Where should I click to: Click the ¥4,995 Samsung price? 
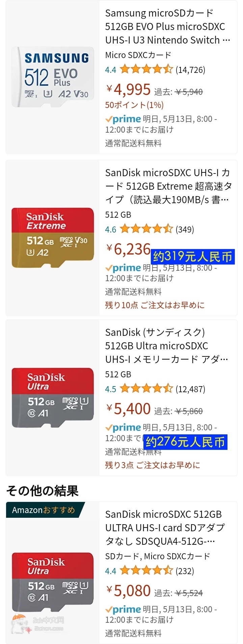pos(129,89)
